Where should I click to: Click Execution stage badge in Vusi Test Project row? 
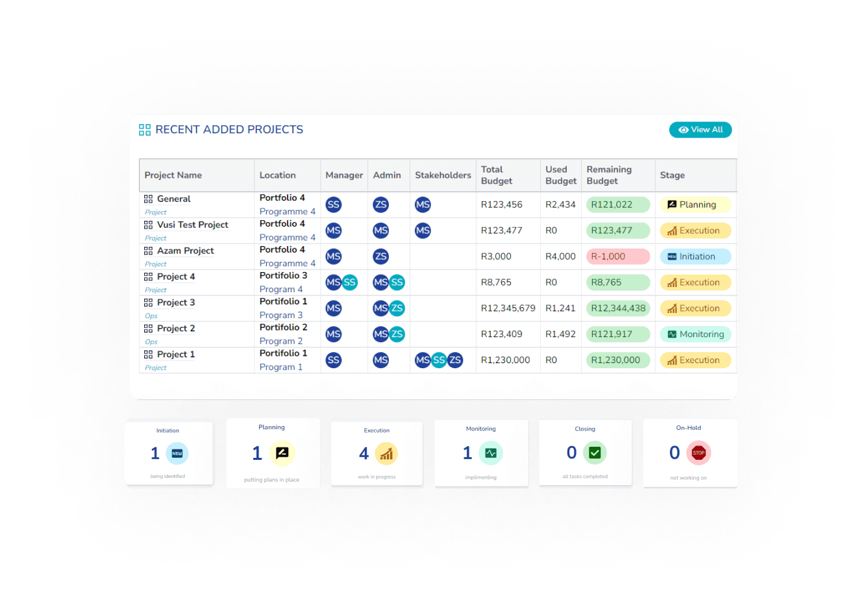[695, 231]
